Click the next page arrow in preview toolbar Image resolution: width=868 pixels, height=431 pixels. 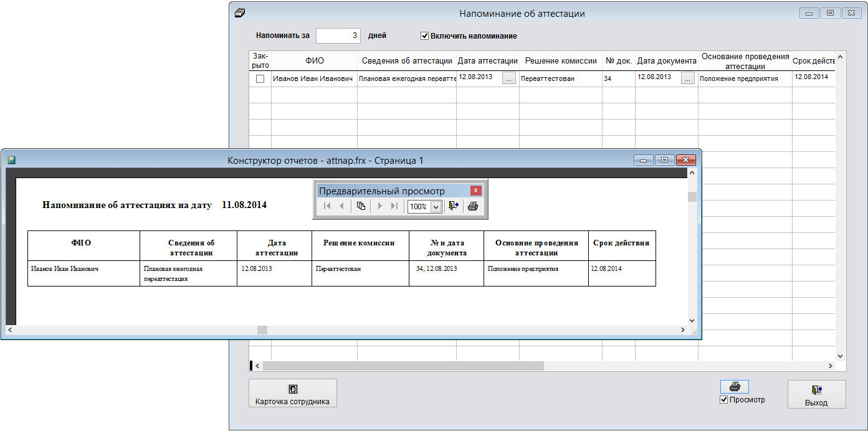click(379, 206)
